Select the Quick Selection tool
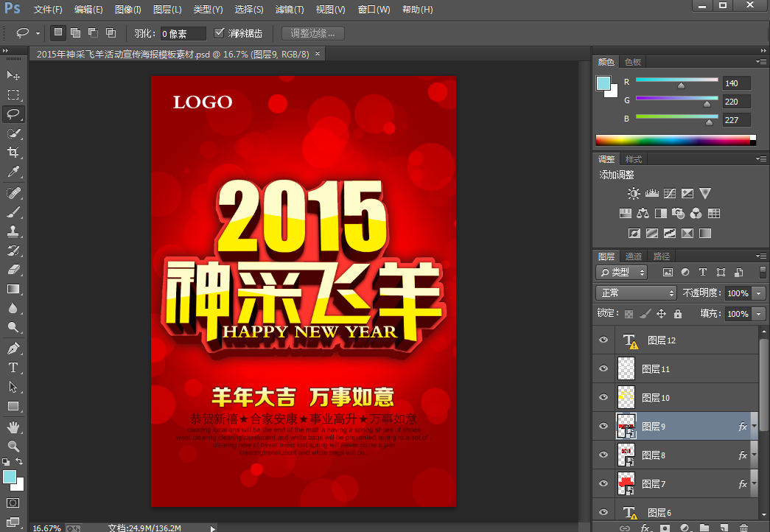The height and width of the screenshot is (532, 770). [x=13, y=133]
